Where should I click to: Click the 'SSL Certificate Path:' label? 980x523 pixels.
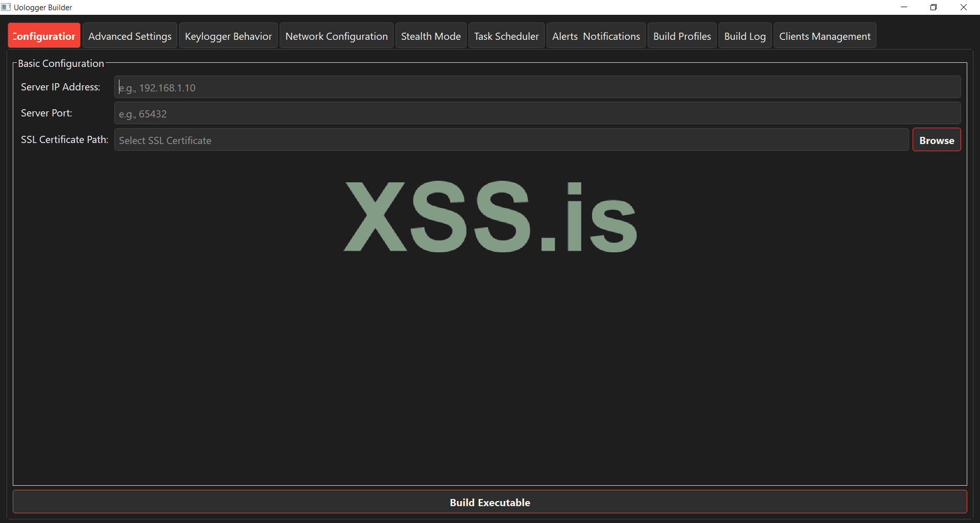[x=64, y=139]
